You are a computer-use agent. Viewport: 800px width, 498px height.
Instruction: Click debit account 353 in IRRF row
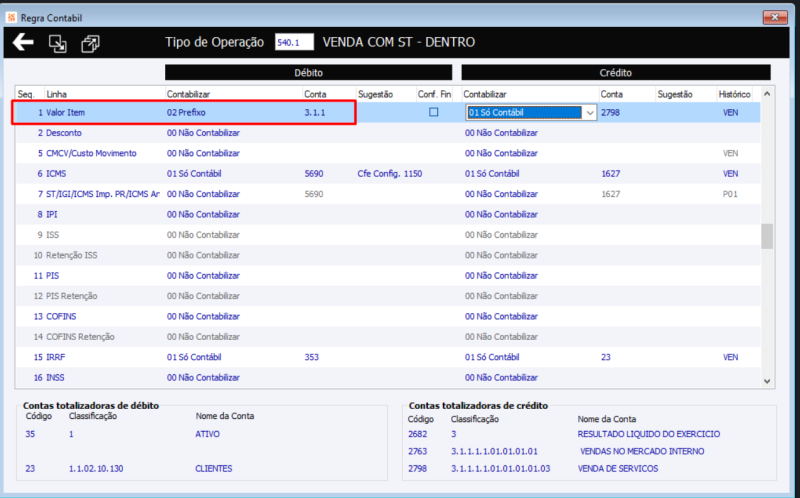coord(312,358)
